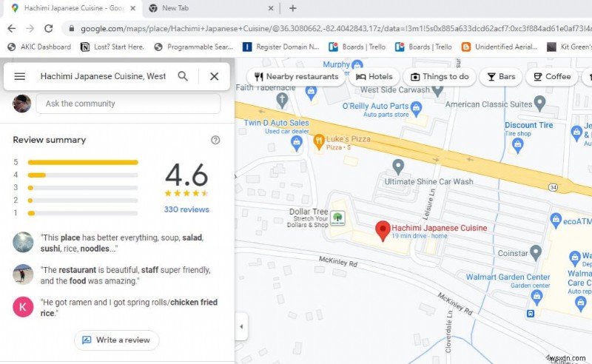
Task: Click the Hachimi Japanese Cuisine map label
Action: [x=439, y=228]
